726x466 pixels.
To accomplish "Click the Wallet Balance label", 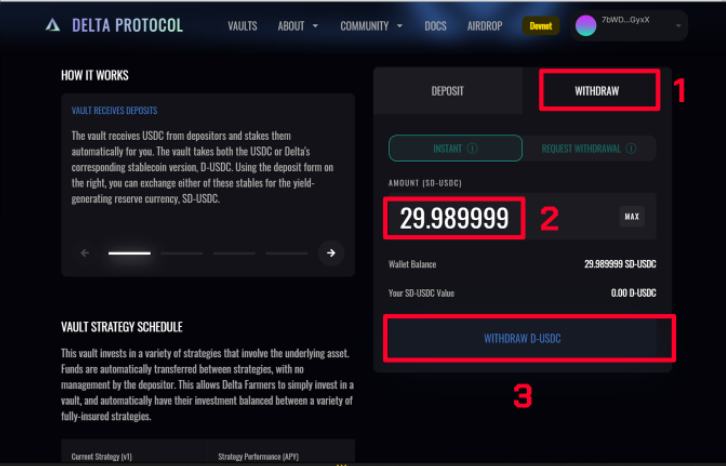I will point(412,264).
